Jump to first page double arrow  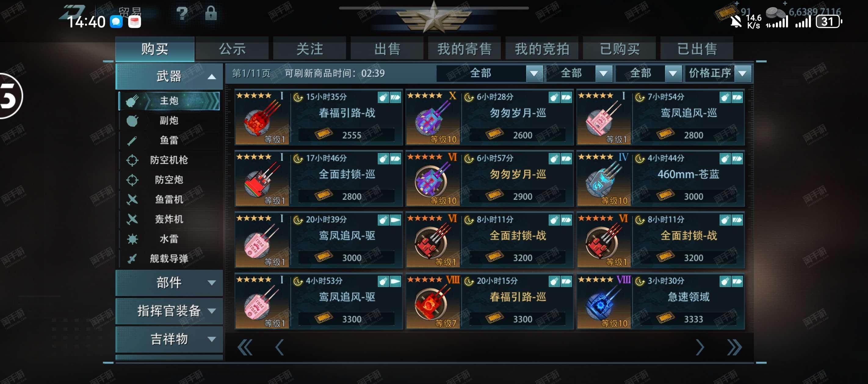pos(245,347)
